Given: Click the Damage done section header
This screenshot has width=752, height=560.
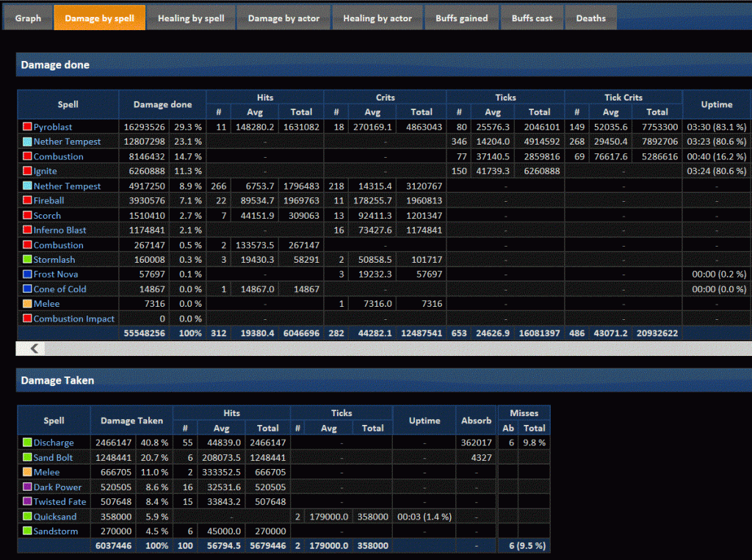Looking at the screenshot, I should tap(383, 65).
